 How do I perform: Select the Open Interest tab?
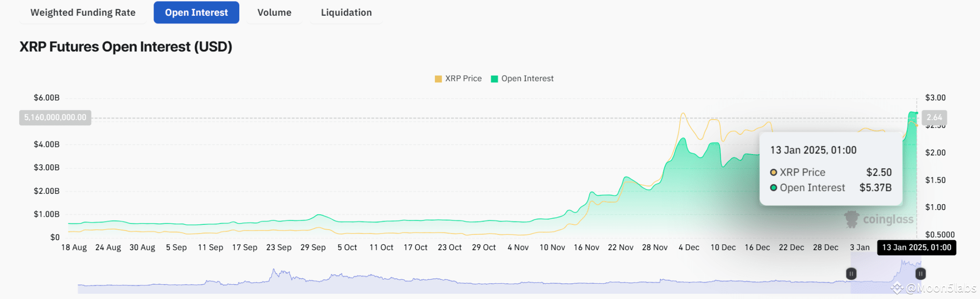pos(196,12)
